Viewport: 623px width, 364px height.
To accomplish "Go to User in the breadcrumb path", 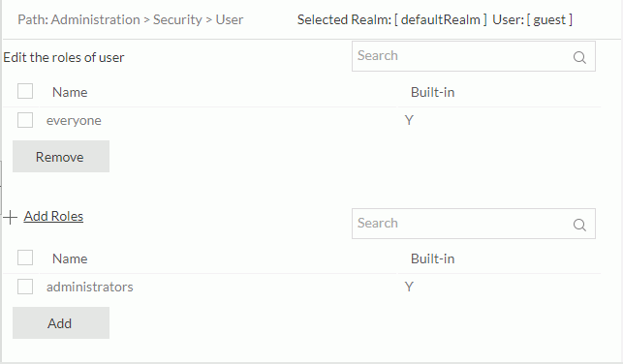I will [x=230, y=19].
